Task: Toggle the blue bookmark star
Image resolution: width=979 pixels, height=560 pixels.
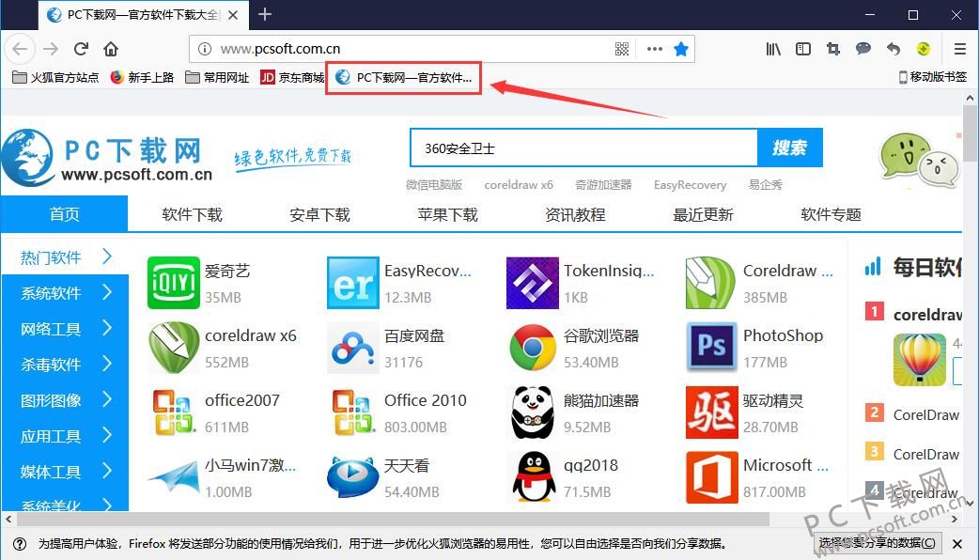Action: pos(681,49)
